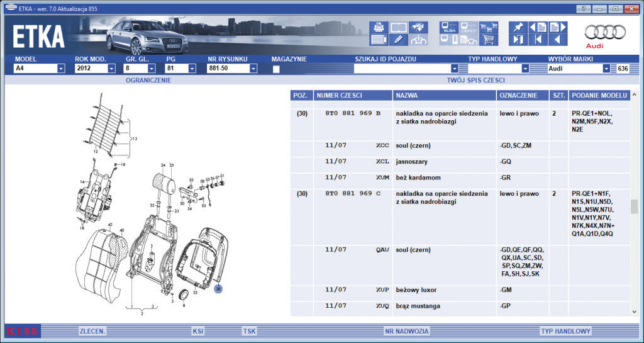This screenshot has width=644, height=343.
Task: Click the single left arrow back icon
Action: pos(558,40)
